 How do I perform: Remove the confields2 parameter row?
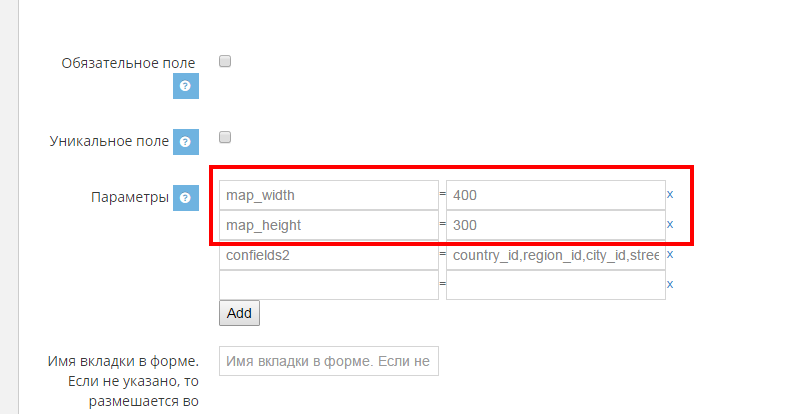point(670,254)
